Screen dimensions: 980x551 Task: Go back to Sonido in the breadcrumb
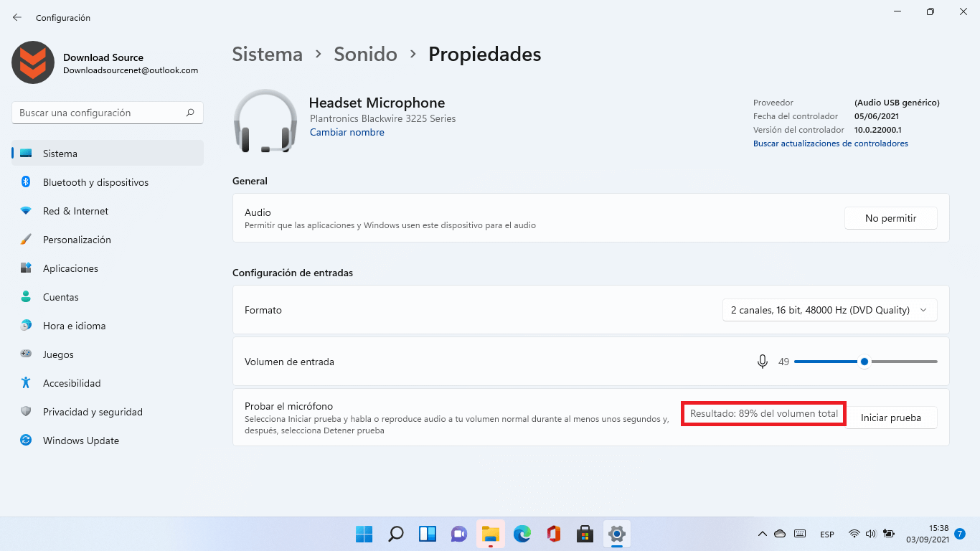click(365, 54)
